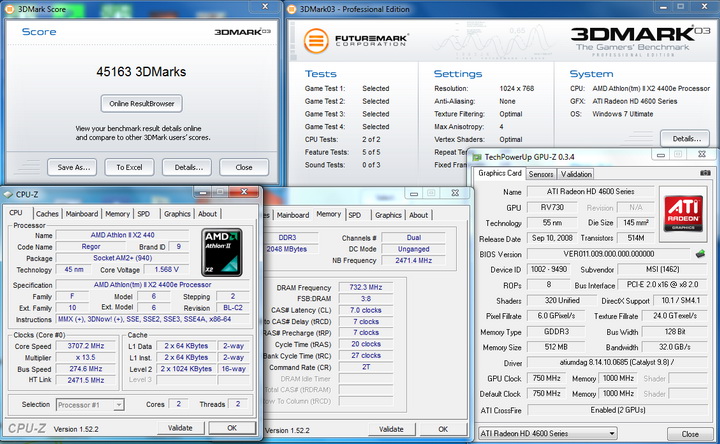
Task: Click Save As in 3DMark Score window
Action: coord(72,168)
